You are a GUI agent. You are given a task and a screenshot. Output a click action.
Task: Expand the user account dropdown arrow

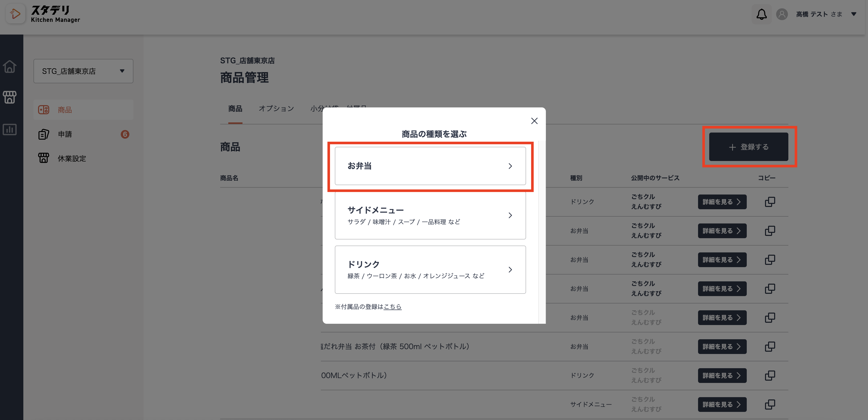click(x=854, y=14)
